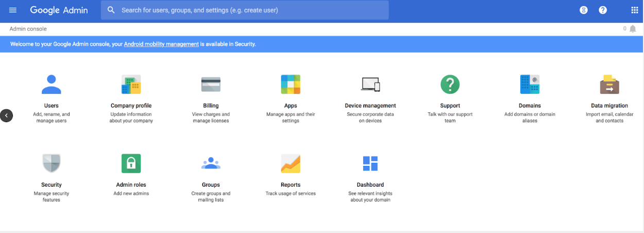Click the Dashboard title label
This screenshot has height=233, width=644.
(x=370, y=185)
